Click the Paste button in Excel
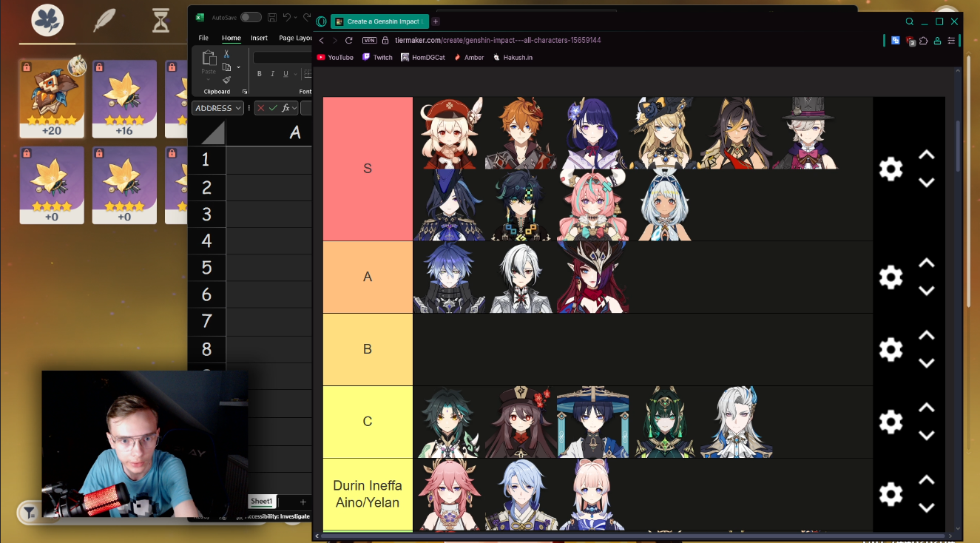 point(209,62)
